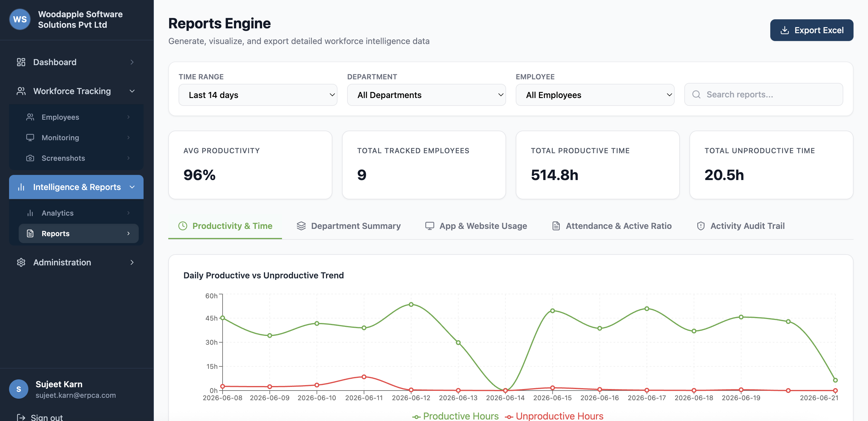Image resolution: width=868 pixels, height=421 pixels.
Task: Click the monitor icon on App & Website Usage
Action: [429, 226]
